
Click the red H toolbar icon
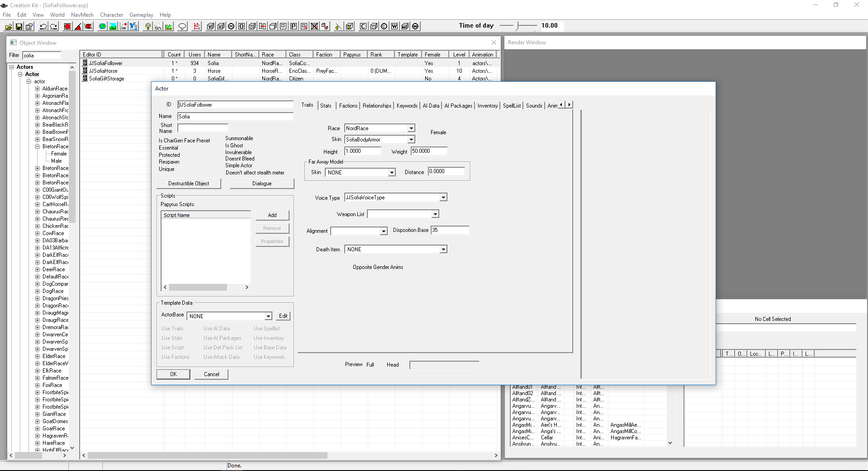(x=262, y=26)
